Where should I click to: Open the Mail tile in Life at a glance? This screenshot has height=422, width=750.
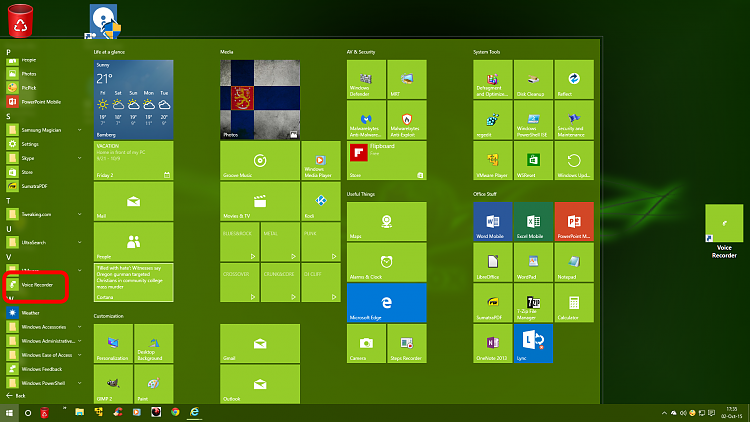click(133, 201)
